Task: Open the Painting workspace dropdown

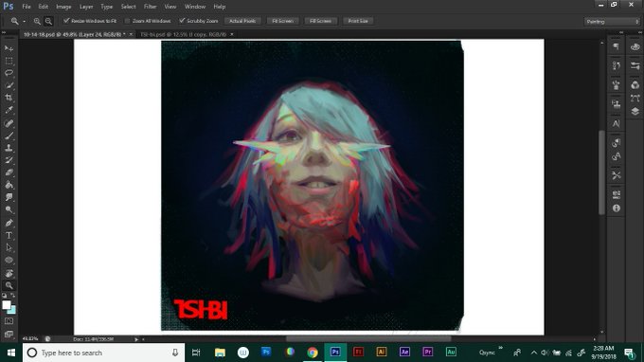Action: 612,22
